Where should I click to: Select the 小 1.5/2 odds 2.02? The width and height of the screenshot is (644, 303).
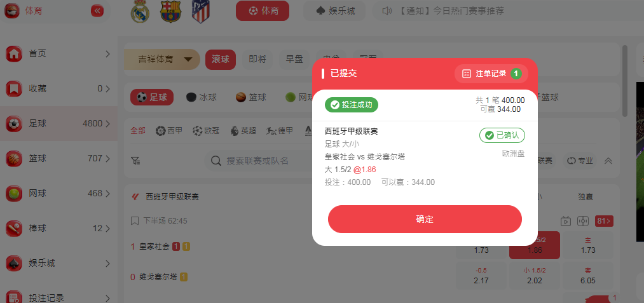coord(535,276)
